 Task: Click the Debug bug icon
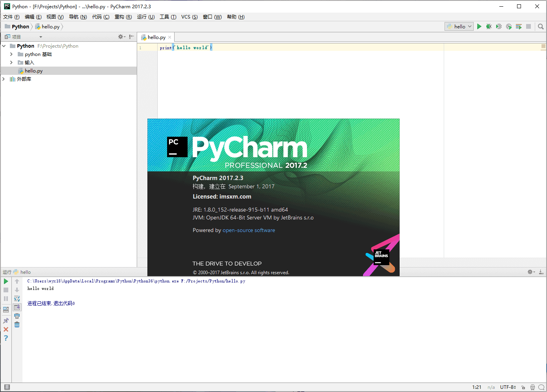click(x=489, y=26)
